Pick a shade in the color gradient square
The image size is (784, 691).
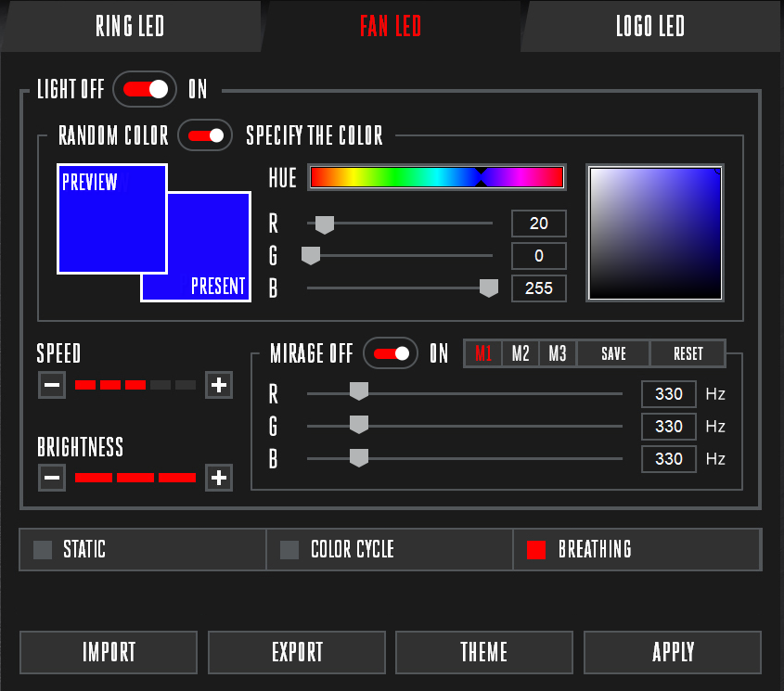coord(654,233)
